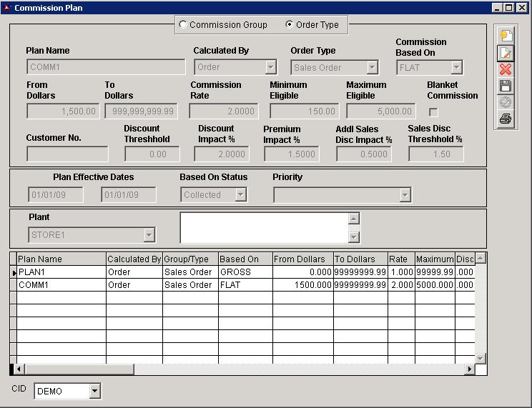Click the From Dollars column header
Image resolution: width=532 pixels, height=408 pixels.
(x=302, y=259)
